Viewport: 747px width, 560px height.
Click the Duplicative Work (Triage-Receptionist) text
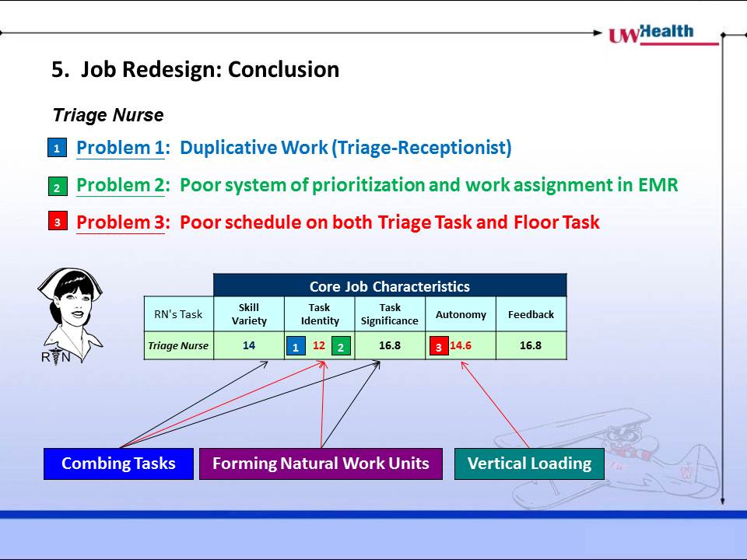pyautogui.click(x=345, y=147)
